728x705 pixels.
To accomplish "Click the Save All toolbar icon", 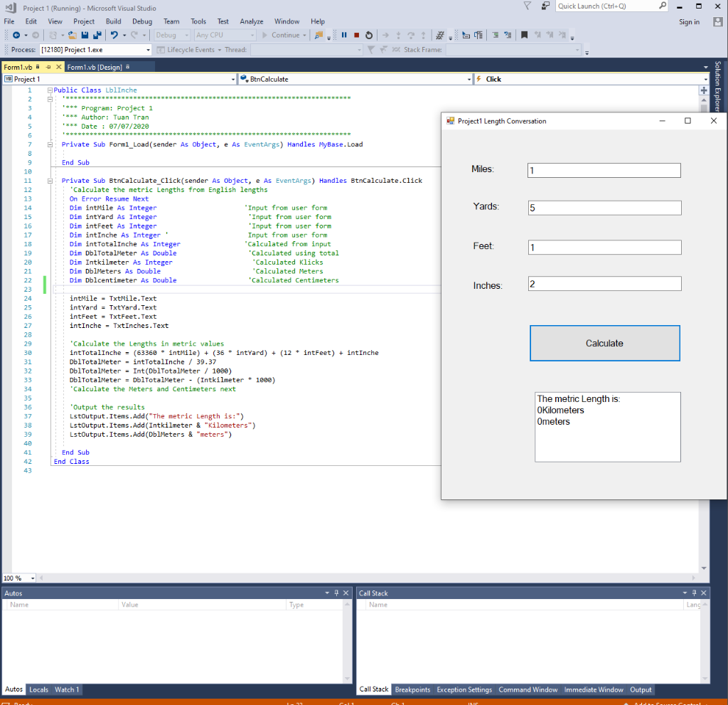I will (x=96, y=35).
